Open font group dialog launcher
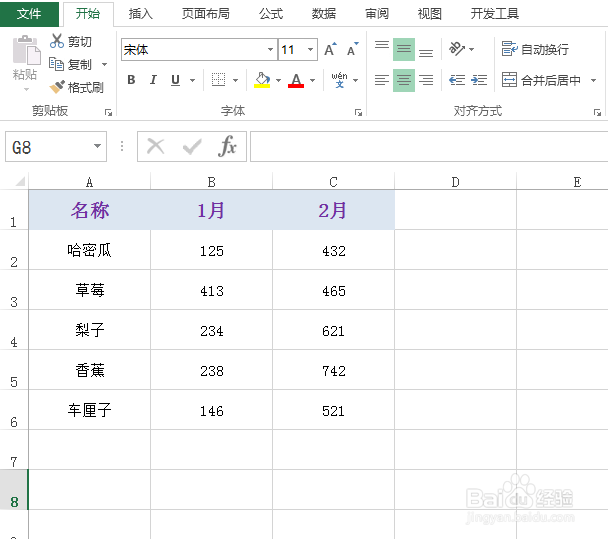 tap(358, 112)
